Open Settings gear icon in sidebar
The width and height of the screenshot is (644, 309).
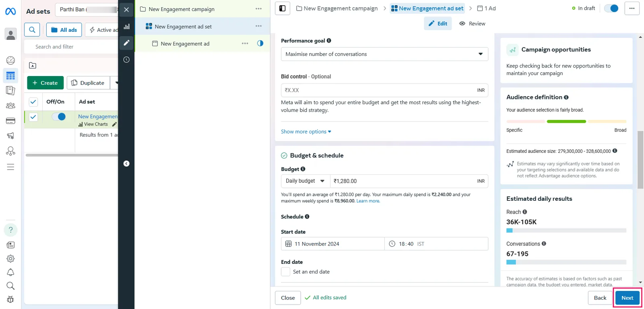tap(10, 259)
